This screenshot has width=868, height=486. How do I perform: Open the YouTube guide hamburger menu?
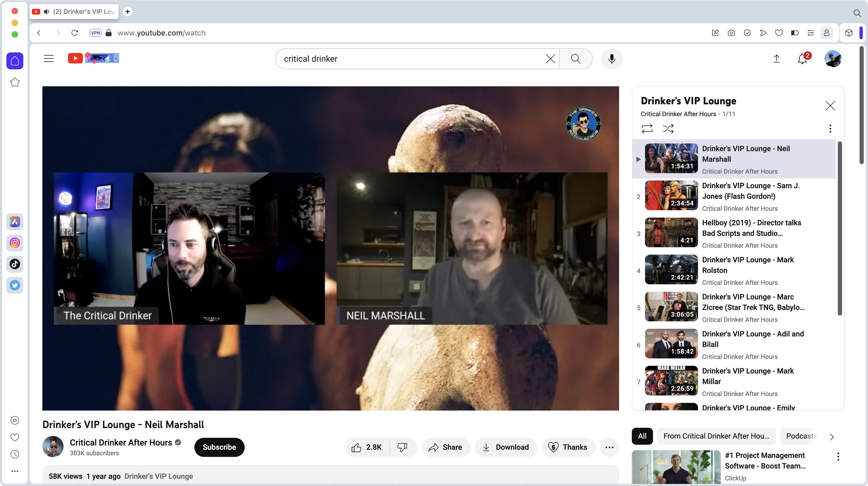click(49, 58)
